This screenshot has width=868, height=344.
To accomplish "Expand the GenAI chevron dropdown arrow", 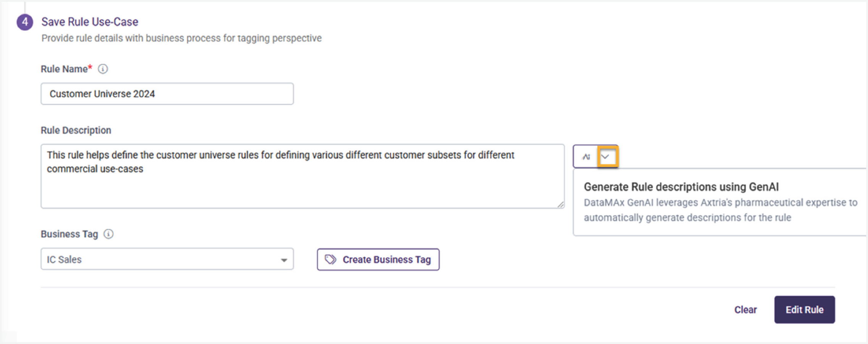I will (606, 157).
